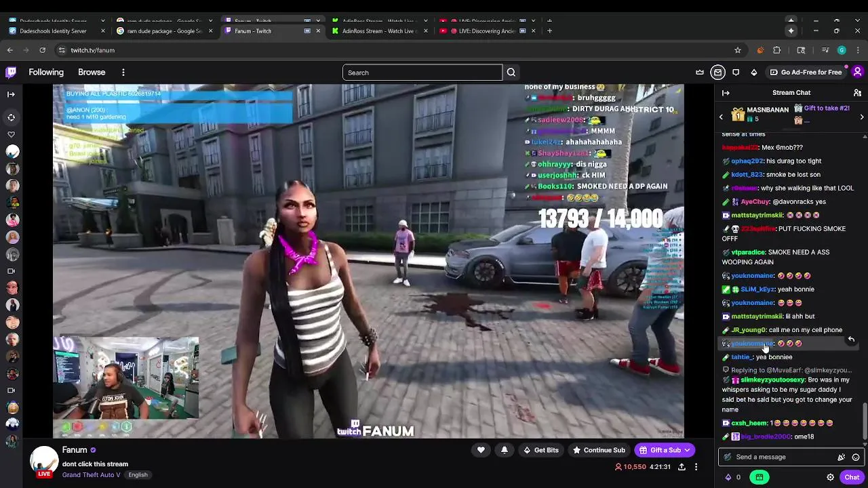Open Whispers speech bubble icon
The height and width of the screenshot is (488, 868).
point(736,73)
